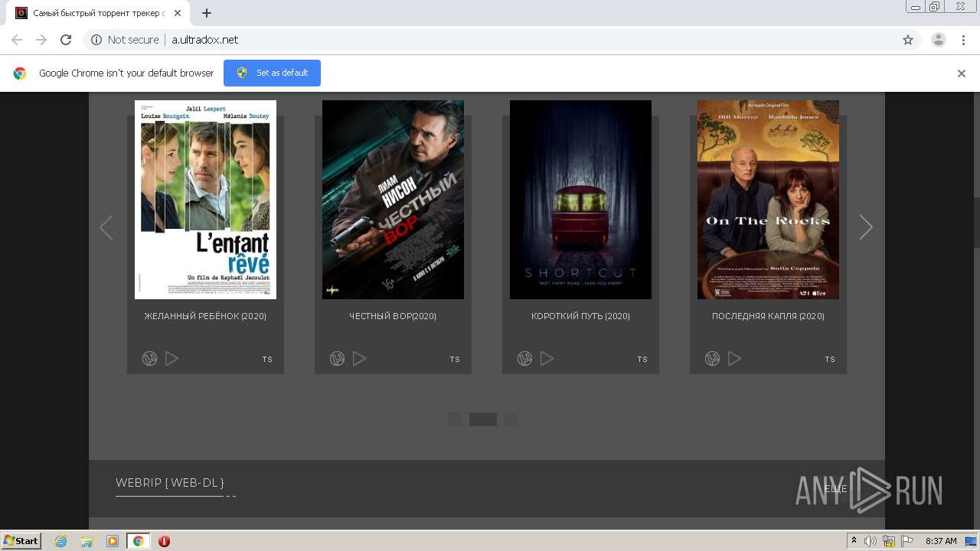Viewport: 980px width, 551px height.
Task: Open the On The Rocks movie poster
Action: pos(768,200)
